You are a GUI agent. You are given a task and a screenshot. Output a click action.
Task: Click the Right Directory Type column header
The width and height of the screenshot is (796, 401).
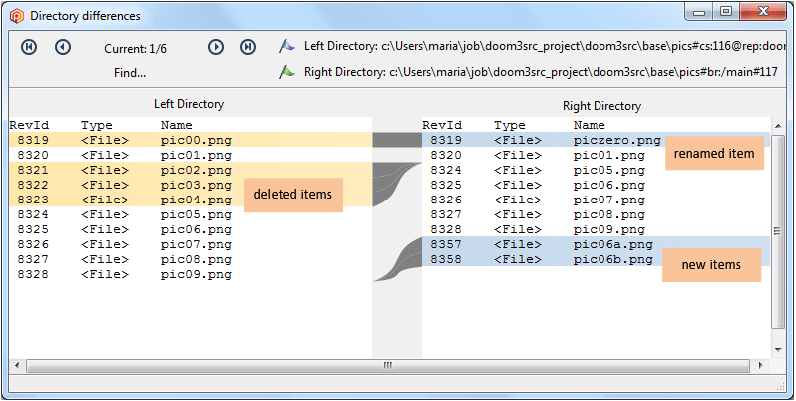510,125
